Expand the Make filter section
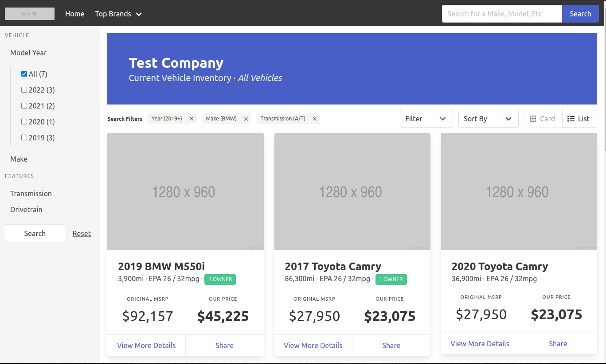The width and height of the screenshot is (606, 364). 19,159
